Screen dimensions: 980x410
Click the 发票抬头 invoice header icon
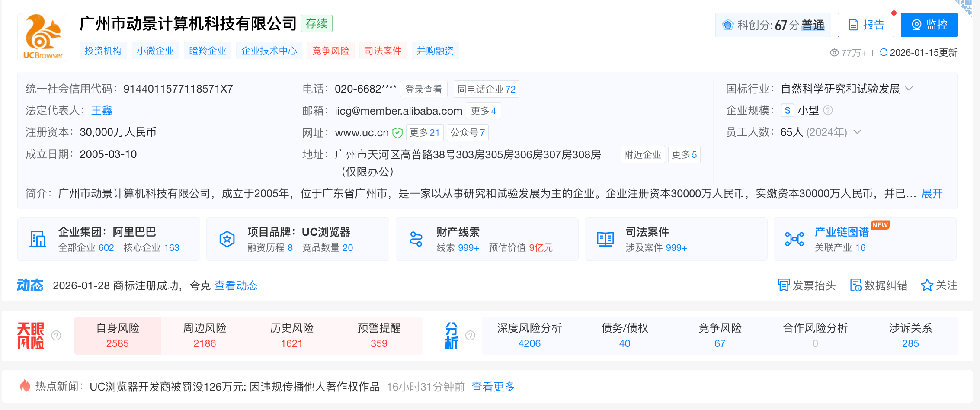coord(784,285)
